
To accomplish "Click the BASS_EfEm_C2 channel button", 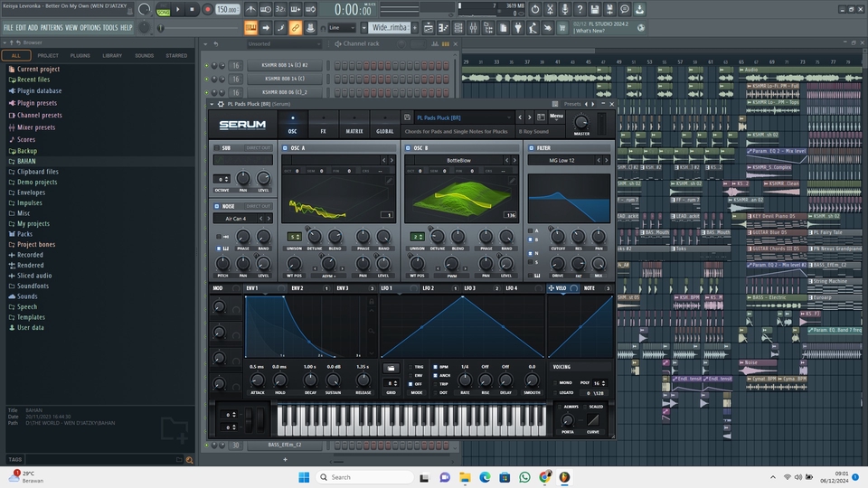I will [x=285, y=445].
